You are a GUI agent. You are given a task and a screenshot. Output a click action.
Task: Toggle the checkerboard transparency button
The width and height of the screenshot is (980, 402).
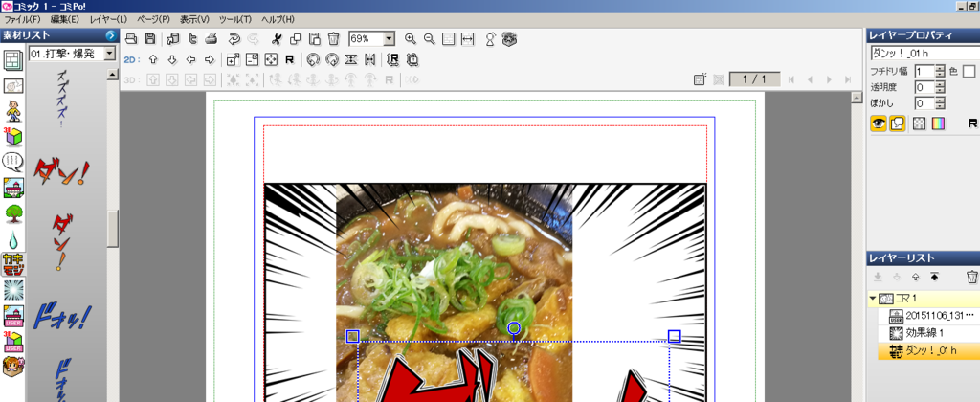920,123
